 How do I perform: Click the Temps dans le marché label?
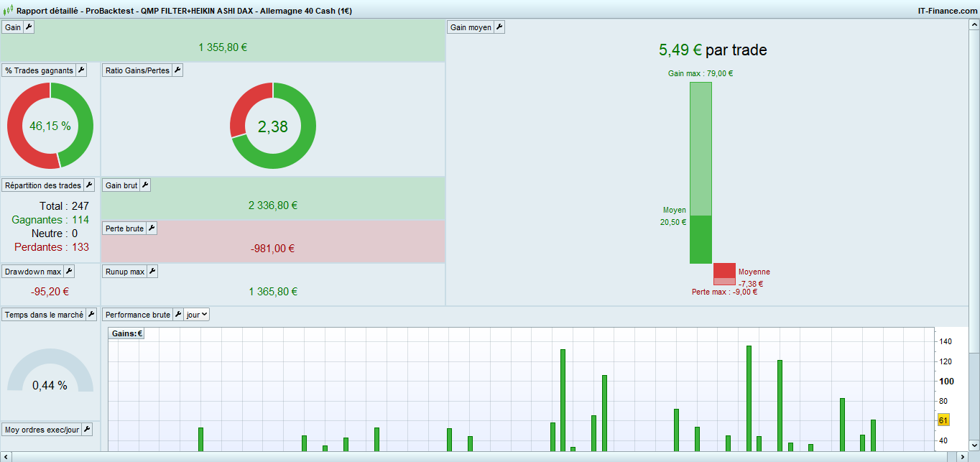44,315
